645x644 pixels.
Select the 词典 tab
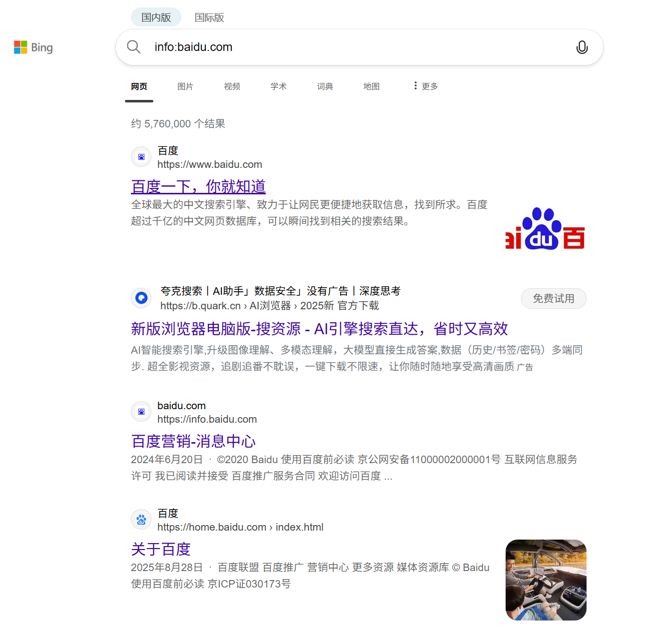coord(325,86)
